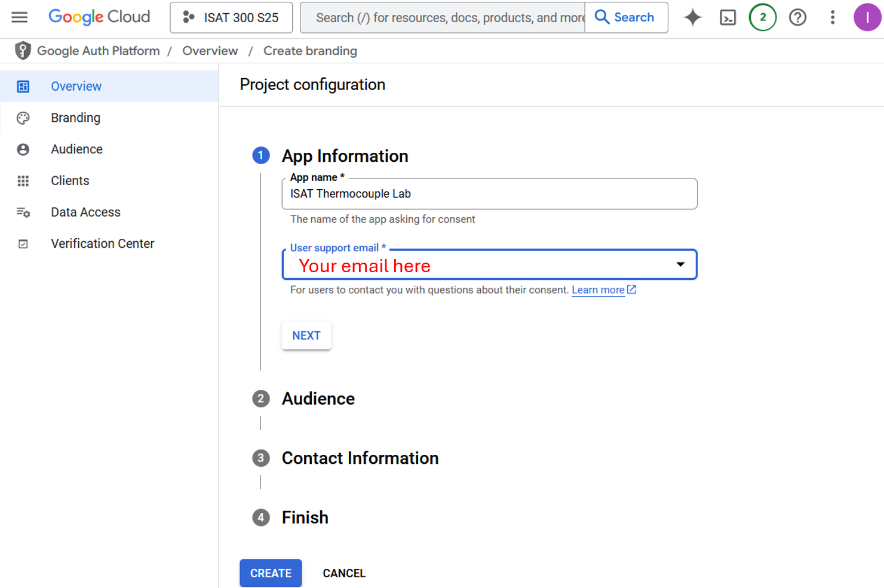This screenshot has width=884, height=588.
Task: Open the main navigation hamburger menu
Action: click(20, 17)
